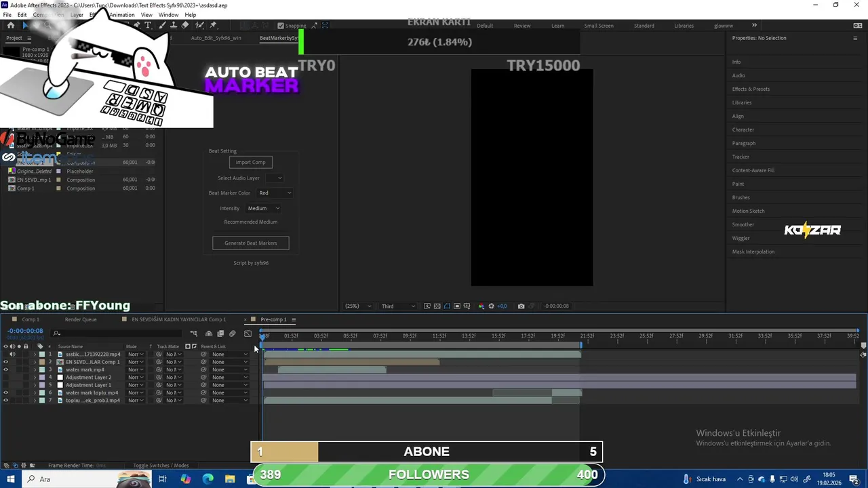Click the Import Comp button
The image size is (868, 488).
pyautogui.click(x=250, y=163)
